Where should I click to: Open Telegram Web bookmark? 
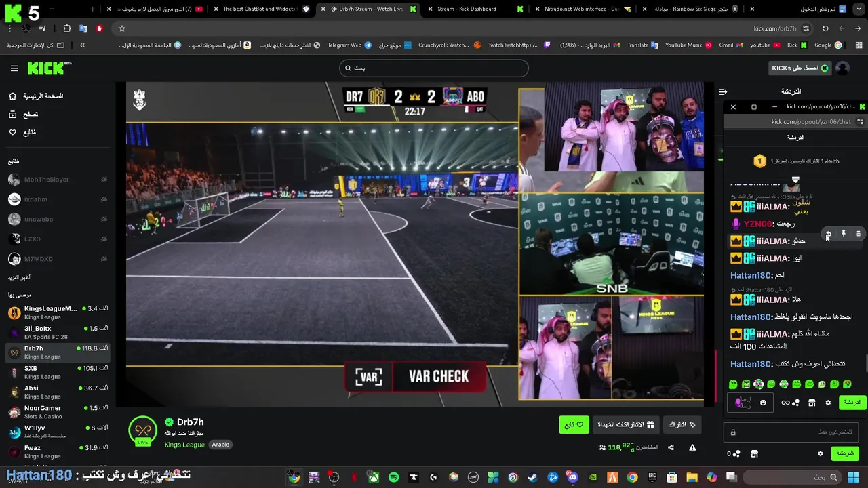(349, 45)
